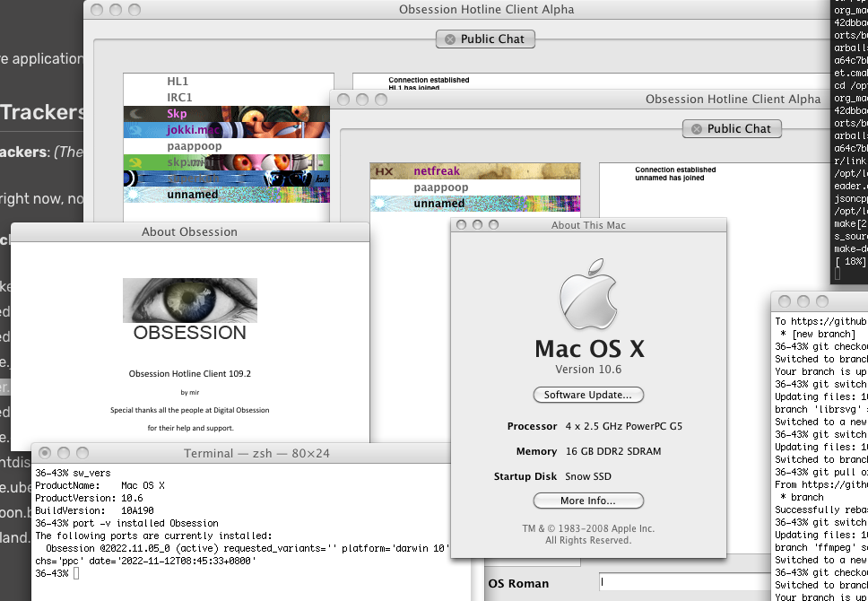Image resolution: width=868 pixels, height=601 pixels.
Task: Select user paappoop in back window list
Action: 226,146
